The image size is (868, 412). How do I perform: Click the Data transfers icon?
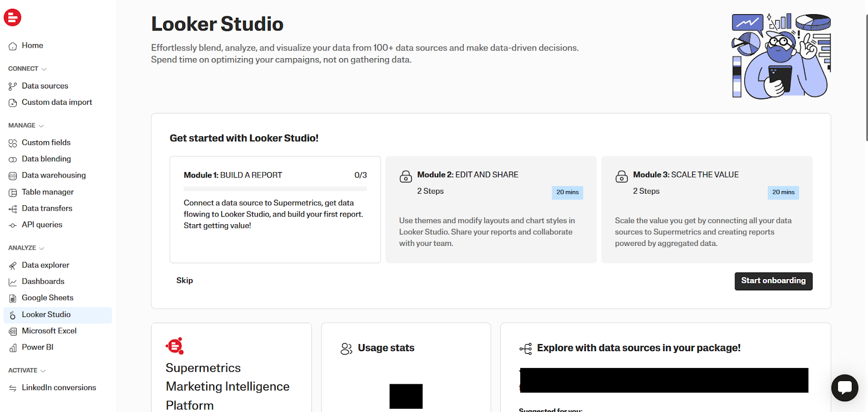click(x=12, y=208)
